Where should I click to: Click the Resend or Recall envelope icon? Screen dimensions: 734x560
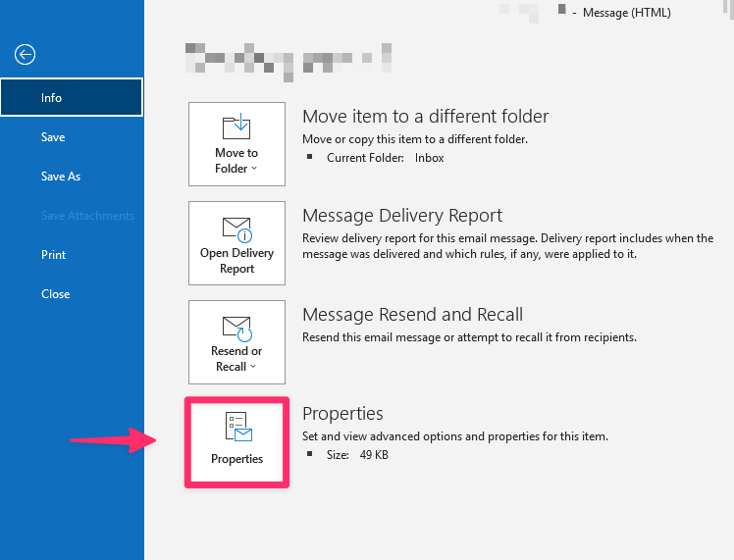(x=236, y=329)
